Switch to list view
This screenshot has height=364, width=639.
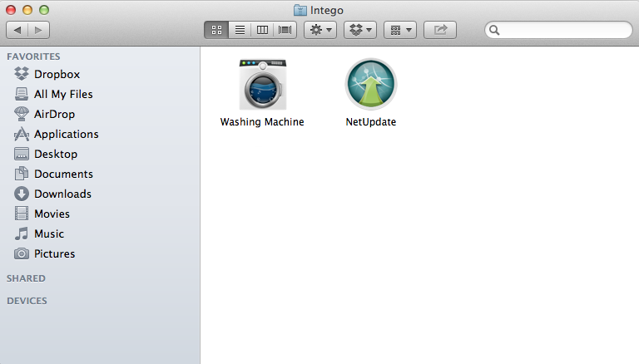[x=240, y=30]
